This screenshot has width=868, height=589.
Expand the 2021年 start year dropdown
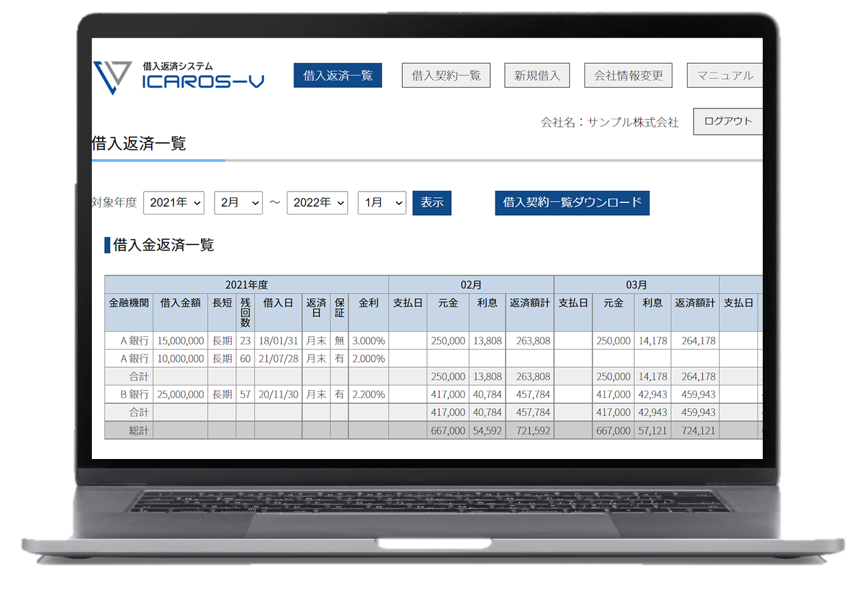tap(174, 202)
